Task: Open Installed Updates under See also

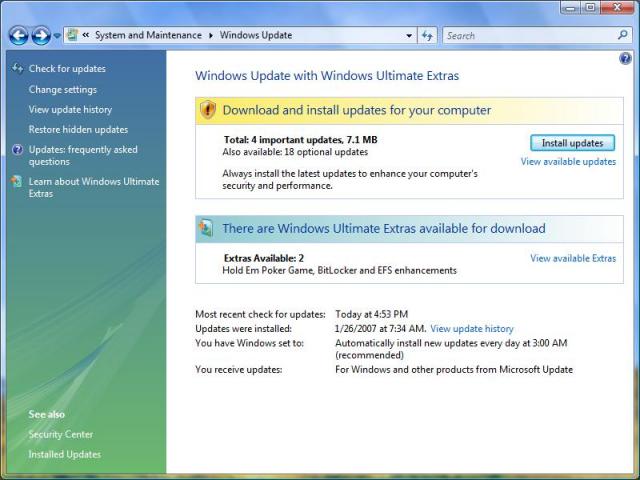Action: pyautogui.click(x=64, y=454)
